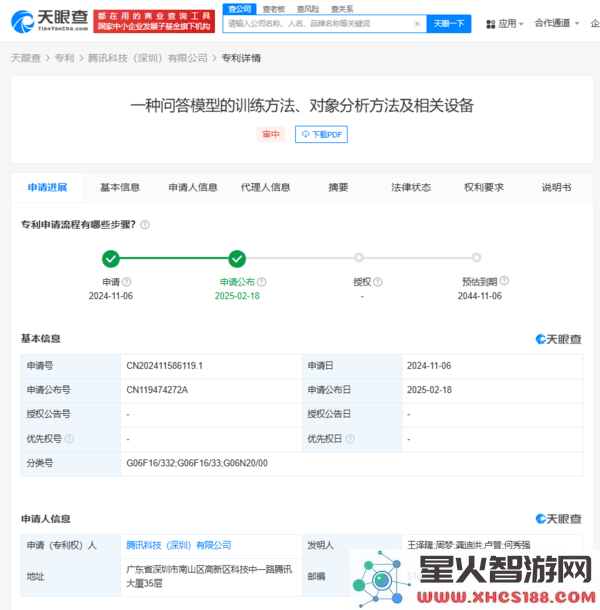The image size is (600, 610).
Task: Select the 查风险 search tab
Action: [308, 9]
